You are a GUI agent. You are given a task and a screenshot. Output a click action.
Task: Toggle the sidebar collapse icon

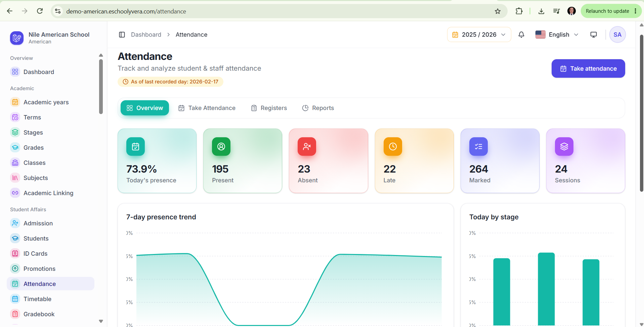[x=122, y=35]
